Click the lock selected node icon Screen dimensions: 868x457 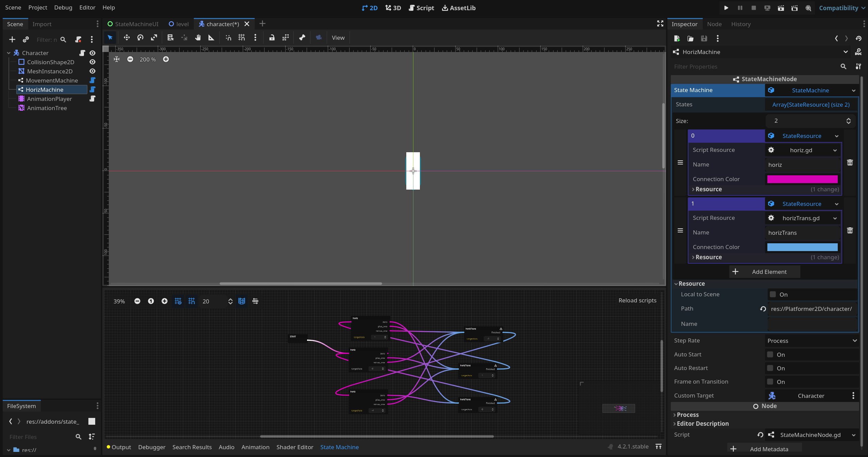click(x=272, y=38)
